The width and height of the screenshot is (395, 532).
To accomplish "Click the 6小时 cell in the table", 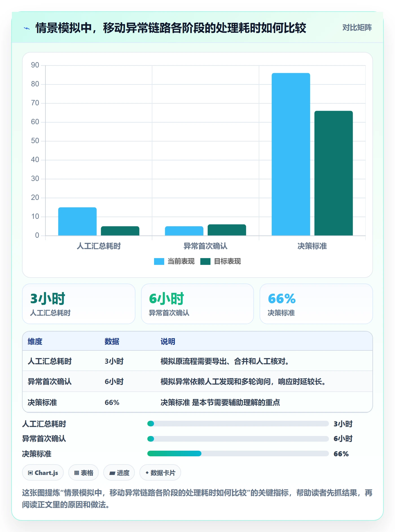I will click(114, 381).
